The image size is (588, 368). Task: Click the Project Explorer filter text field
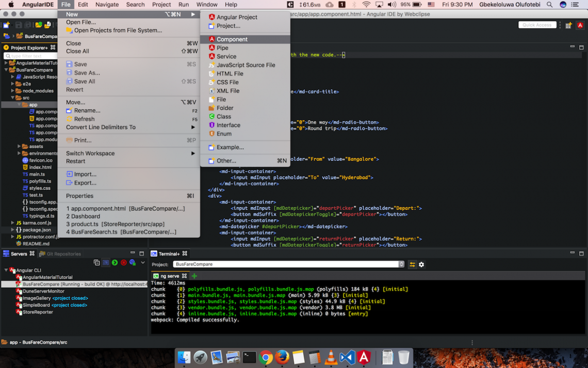coord(30,56)
